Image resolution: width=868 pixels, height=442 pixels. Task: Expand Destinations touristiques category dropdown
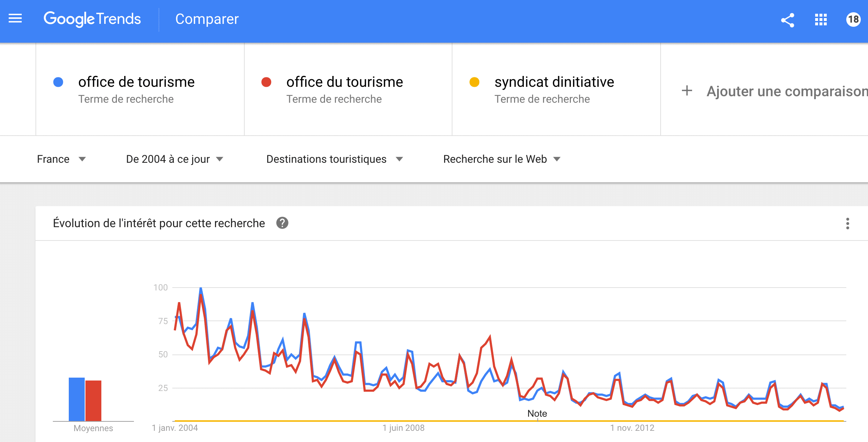click(335, 159)
